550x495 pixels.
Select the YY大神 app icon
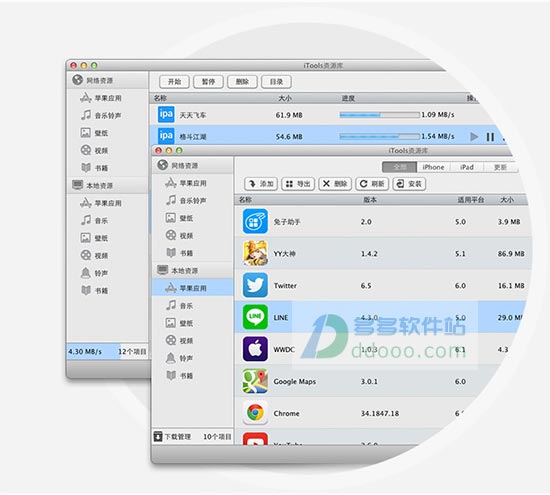click(255, 253)
